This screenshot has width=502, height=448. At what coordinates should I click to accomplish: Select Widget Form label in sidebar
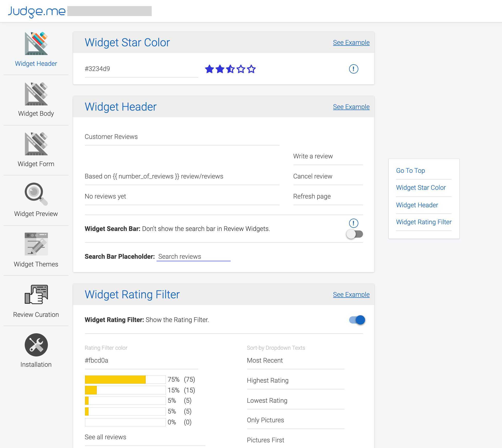point(36,164)
